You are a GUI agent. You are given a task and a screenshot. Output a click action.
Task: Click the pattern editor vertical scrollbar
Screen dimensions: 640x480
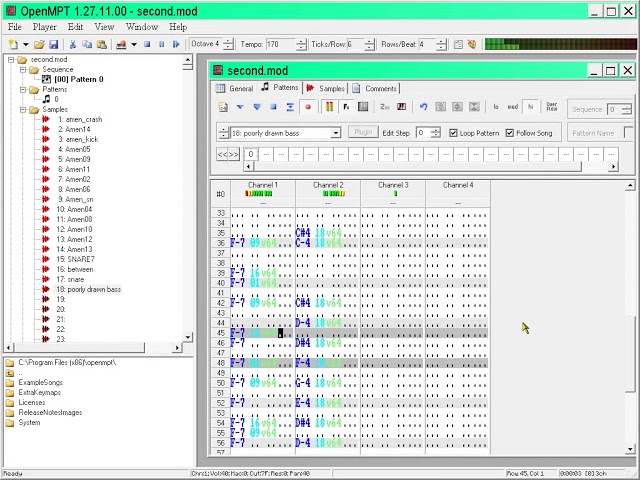[x=630, y=317]
